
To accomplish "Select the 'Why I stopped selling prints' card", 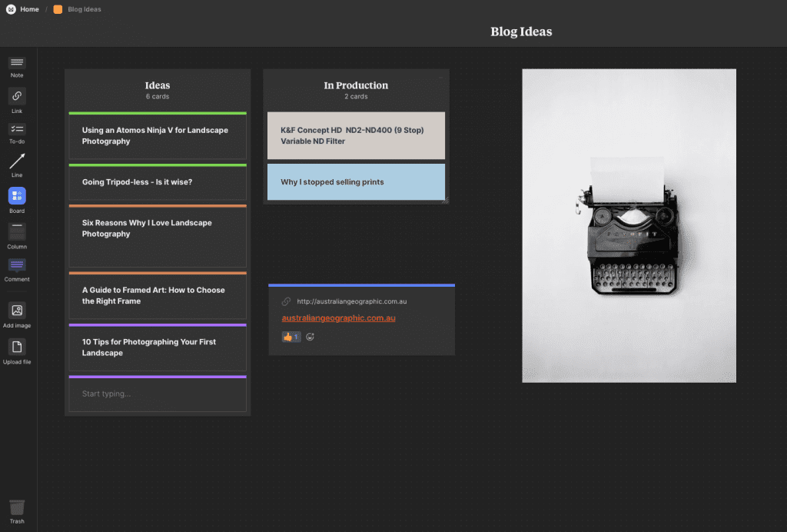I will click(x=356, y=182).
